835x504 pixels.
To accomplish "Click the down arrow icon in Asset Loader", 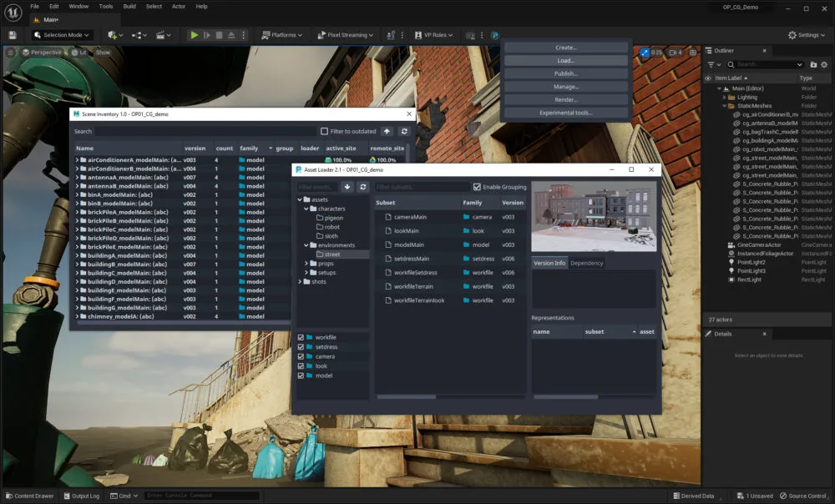I will tap(347, 187).
